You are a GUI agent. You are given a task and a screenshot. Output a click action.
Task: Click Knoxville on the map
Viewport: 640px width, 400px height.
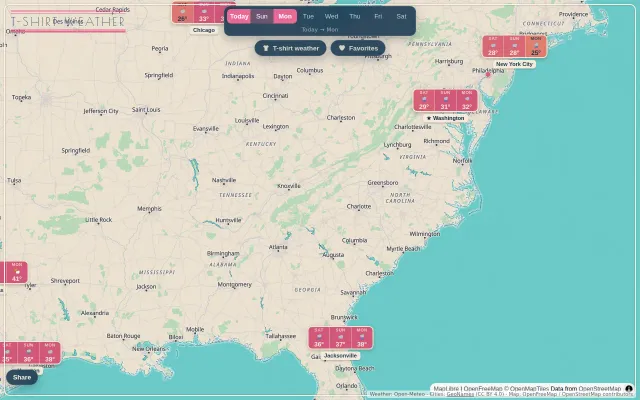click(x=289, y=186)
